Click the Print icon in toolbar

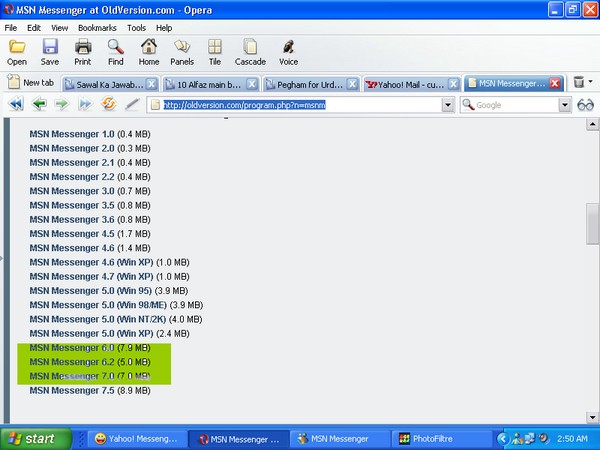(82, 52)
